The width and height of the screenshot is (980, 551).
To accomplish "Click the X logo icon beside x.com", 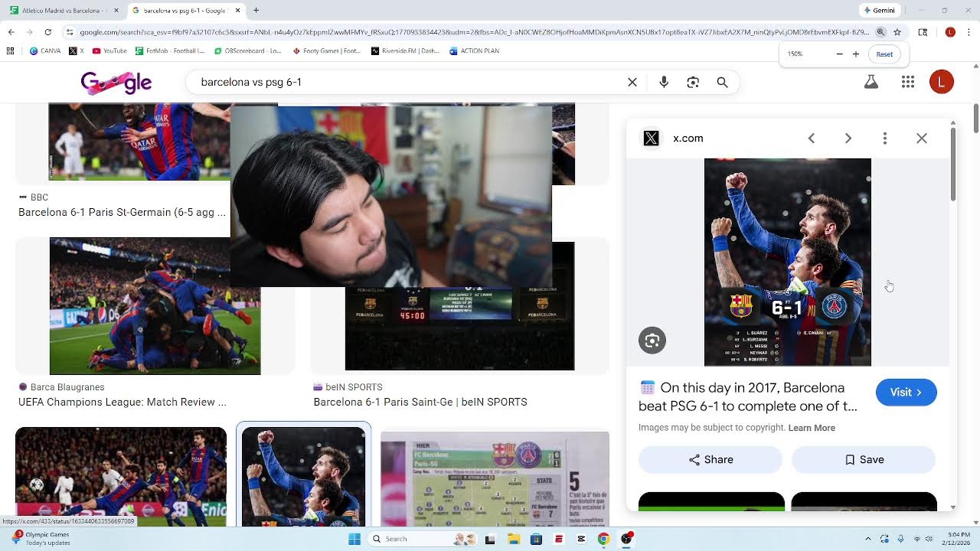I will click(x=651, y=139).
